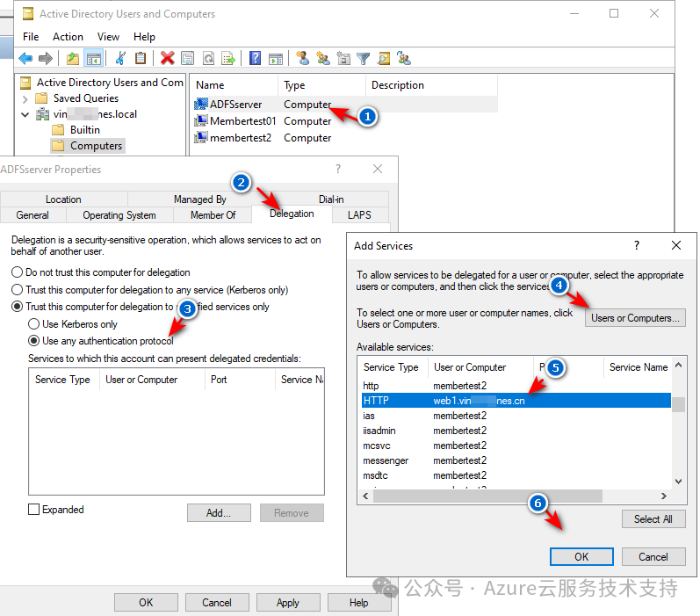700x616 pixels.
Task: Click the Users or Computers button
Action: [x=635, y=317]
